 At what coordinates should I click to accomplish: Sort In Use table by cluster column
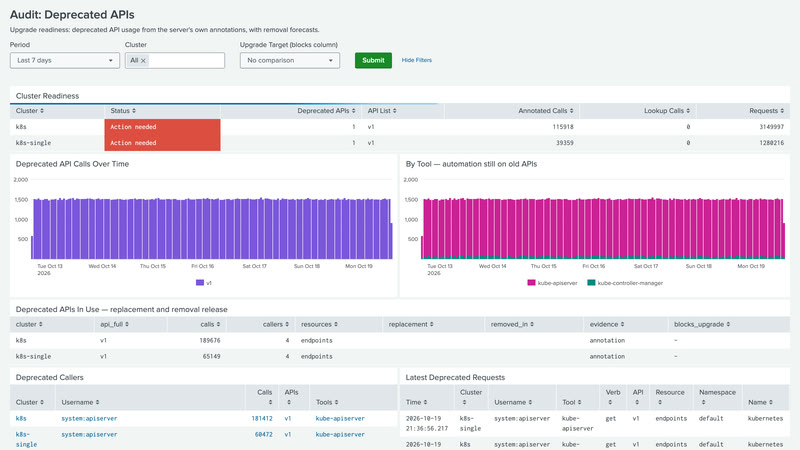29,324
